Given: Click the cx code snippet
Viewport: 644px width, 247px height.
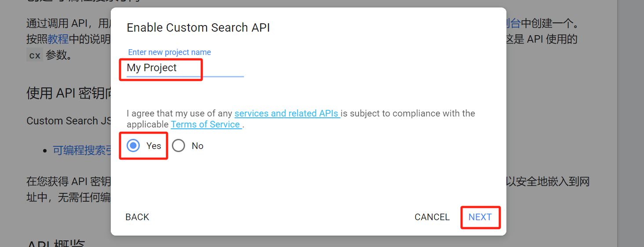Looking at the screenshot, I should (x=35, y=55).
